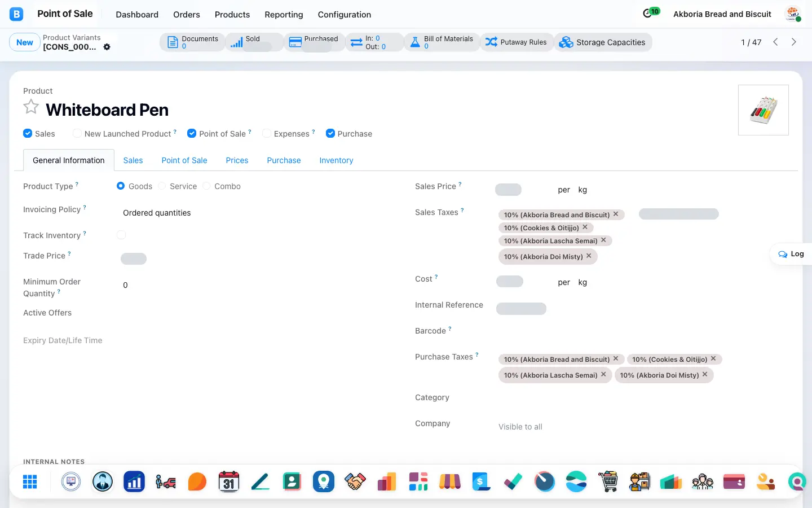Screen dimensions: 812x508
Task: Toggle the Point of Sale checkbox
Action: 192,133
